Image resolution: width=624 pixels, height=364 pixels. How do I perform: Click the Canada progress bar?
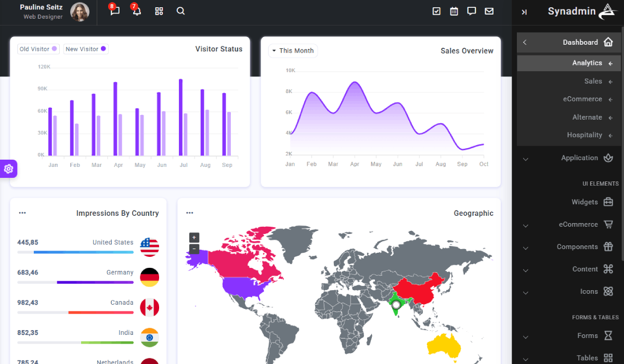(x=75, y=313)
